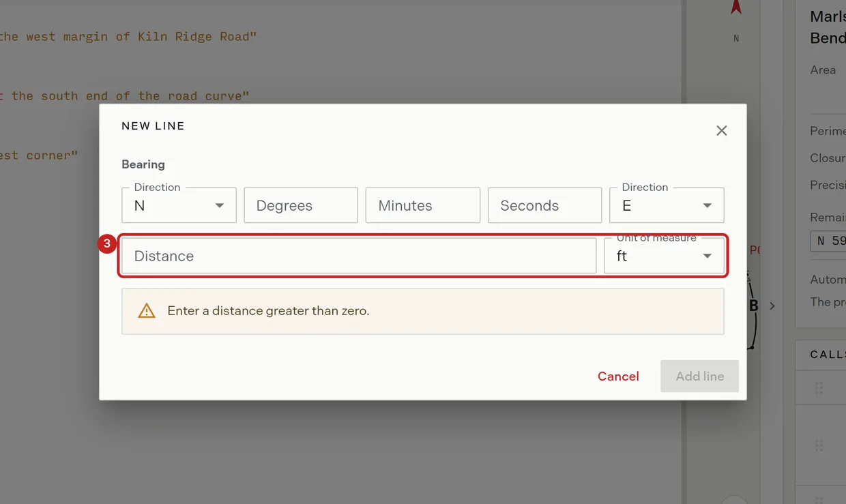
Task: Click the 'Kiln Ridge Road' description line
Action: point(128,37)
